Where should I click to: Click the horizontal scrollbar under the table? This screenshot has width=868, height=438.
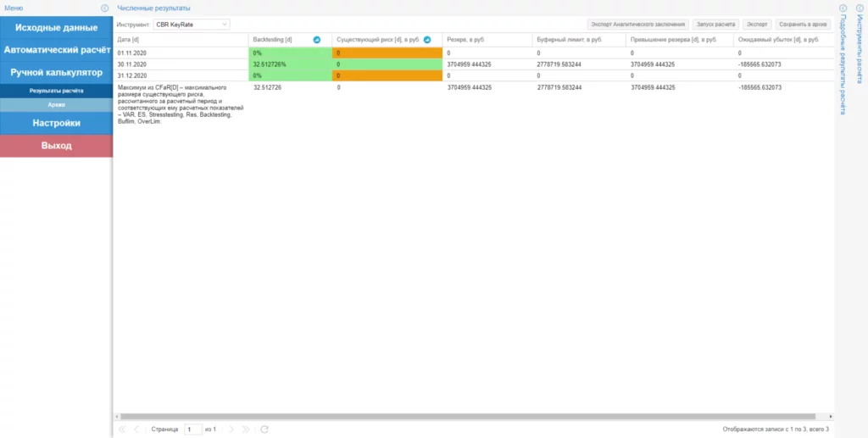click(466, 416)
